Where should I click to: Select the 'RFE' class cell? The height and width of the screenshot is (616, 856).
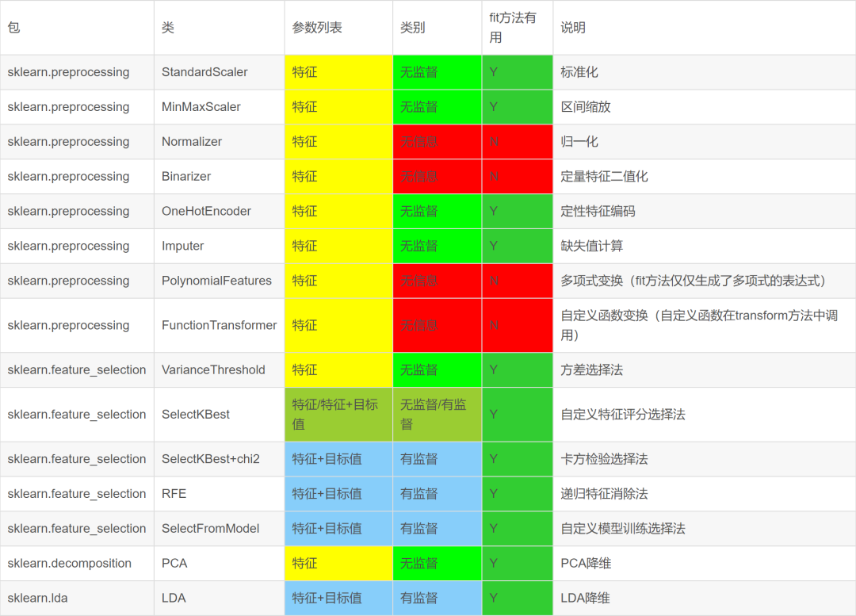(x=219, y=494)
